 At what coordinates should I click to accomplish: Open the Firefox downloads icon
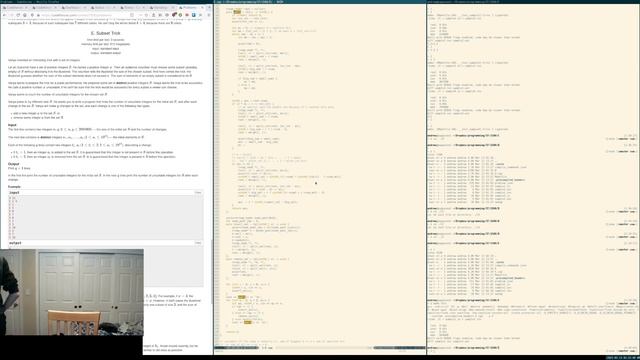click(153, 15)
